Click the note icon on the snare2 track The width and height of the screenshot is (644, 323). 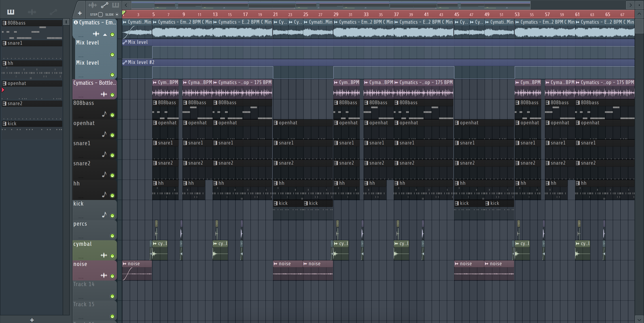tap(104, 174)
